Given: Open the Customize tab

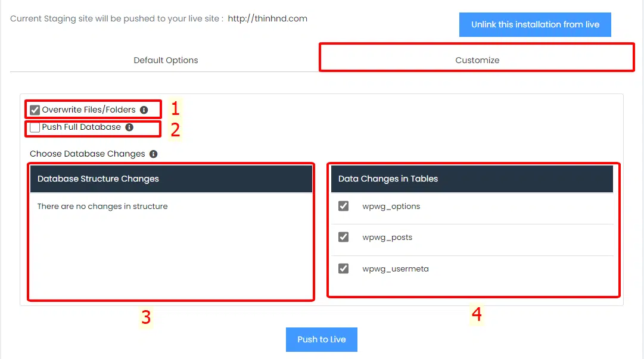Looking at the screenshot, I should click(477, 60).
